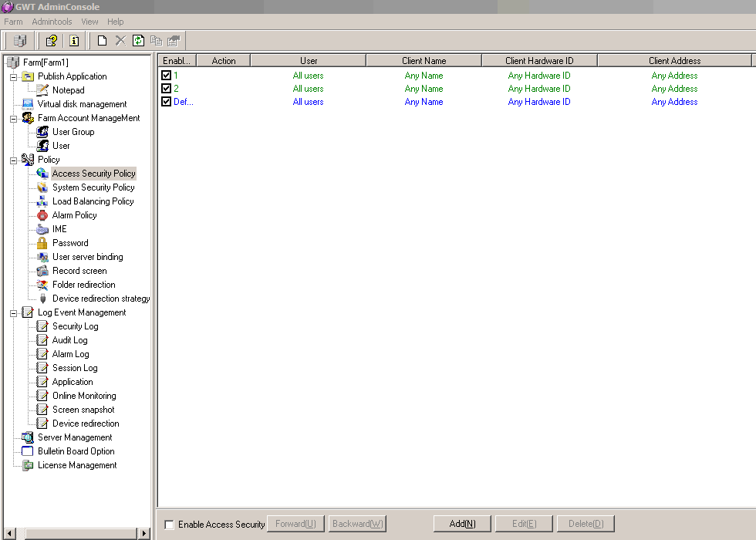
Task: Click the help question-mark toolbar icon
Action: (52, 41)
